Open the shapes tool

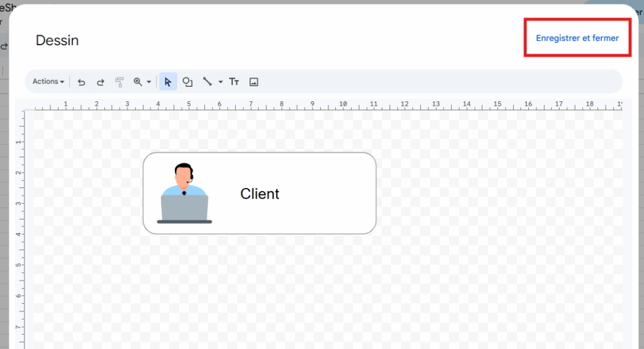(187, 82)
